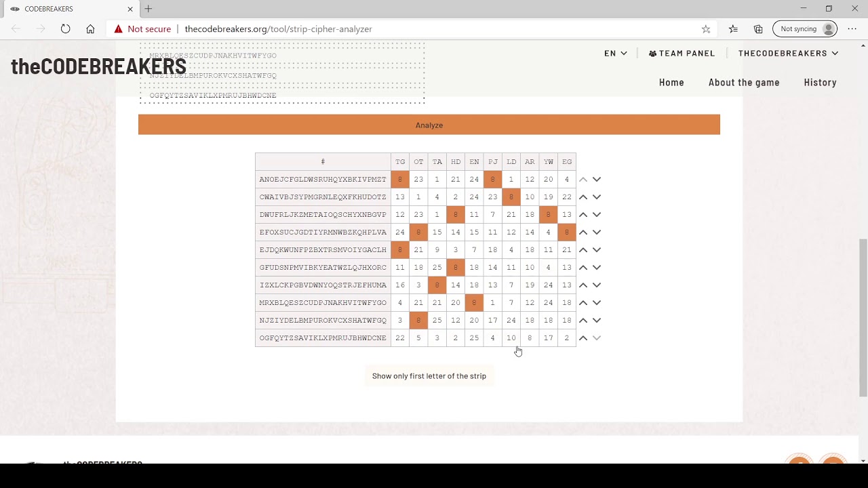Open About the game
The width and height of the screenshot is (868, 488).
point(744,83)
